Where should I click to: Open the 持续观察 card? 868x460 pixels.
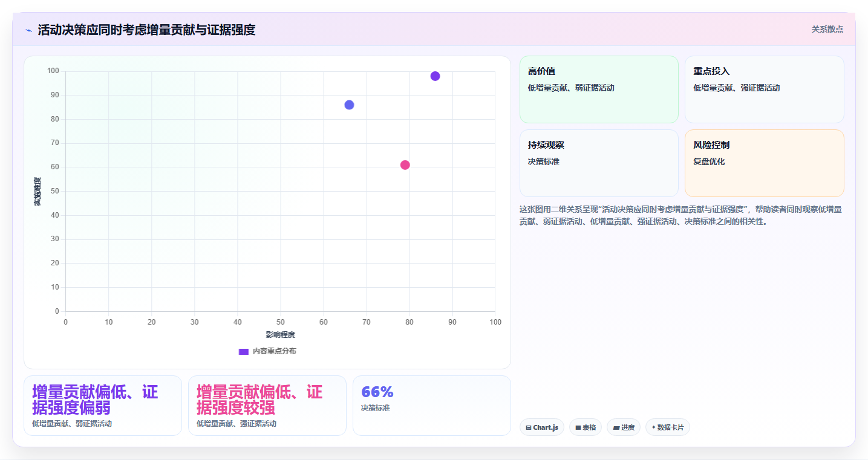[x=599, y=163]
